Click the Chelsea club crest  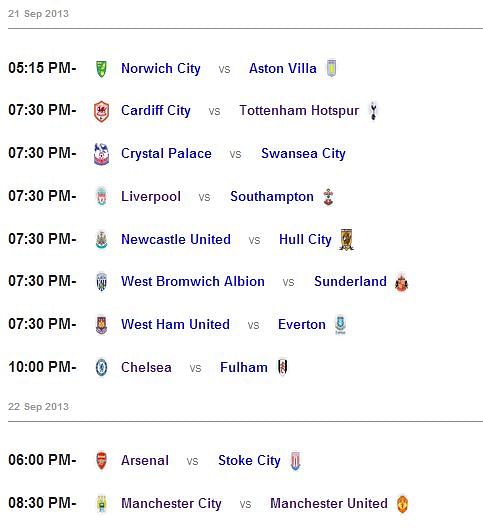(x=101, y=367)
